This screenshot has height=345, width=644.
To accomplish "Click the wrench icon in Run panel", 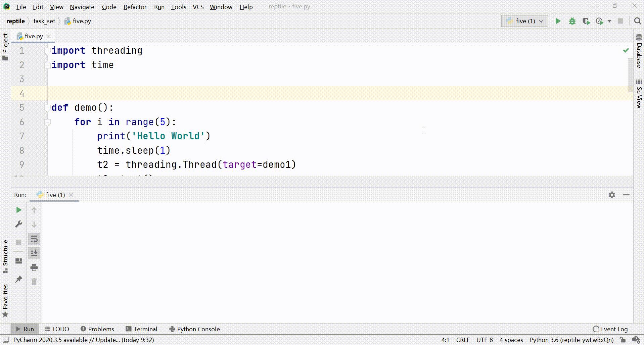I will point(19,224).
